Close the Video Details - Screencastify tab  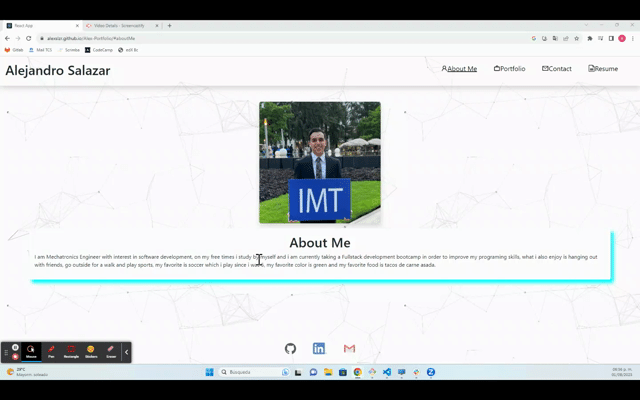tap(157, 26)
